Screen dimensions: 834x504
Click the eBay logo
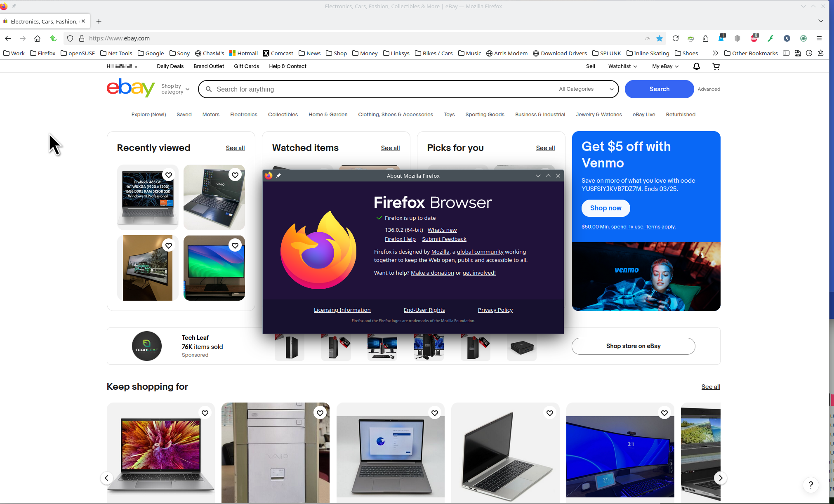pyautogui.click(x=131, y=87)
